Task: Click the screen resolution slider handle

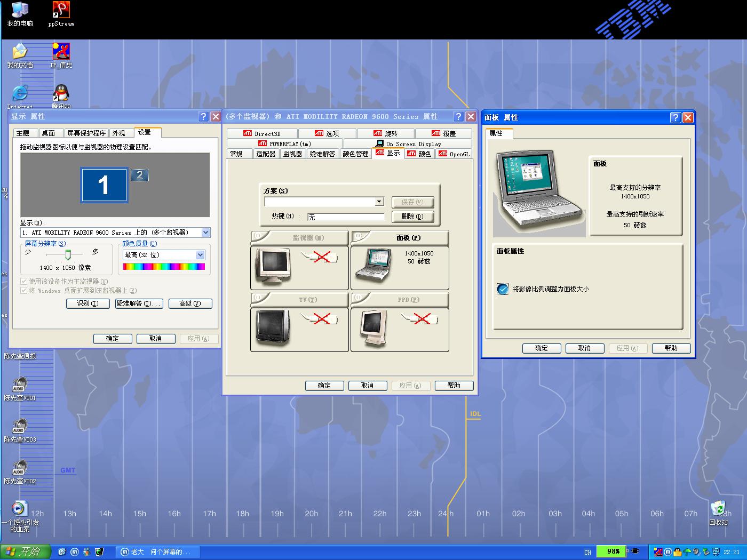Action: pos(68,255)
